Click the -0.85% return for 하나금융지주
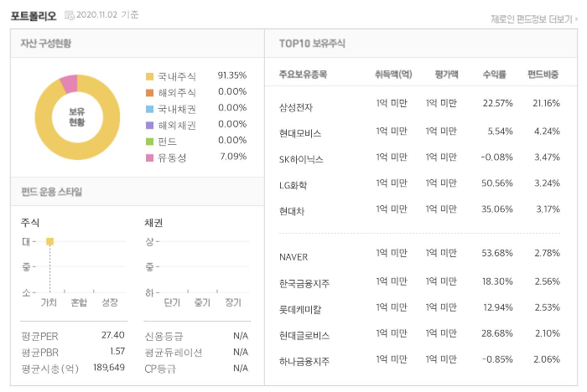The width and height of the screenshot is (587, 392). pyautogui.click(x=496, y=359)
